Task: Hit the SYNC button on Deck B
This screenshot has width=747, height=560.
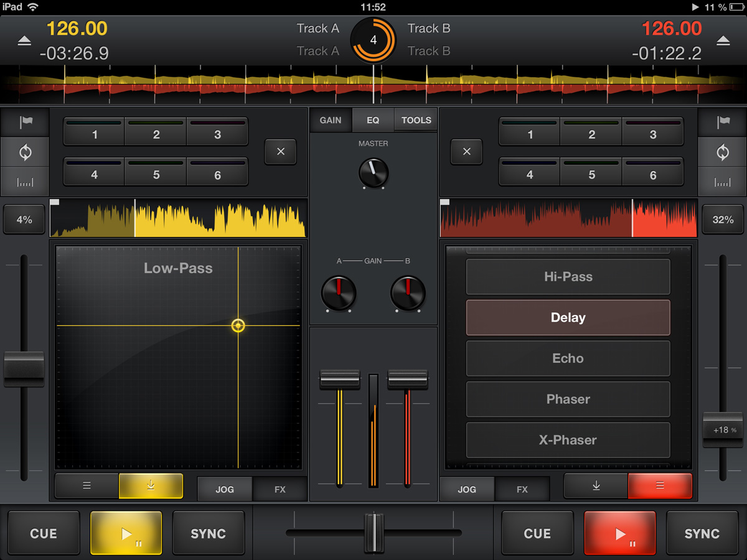Action: tap(702, 533)
